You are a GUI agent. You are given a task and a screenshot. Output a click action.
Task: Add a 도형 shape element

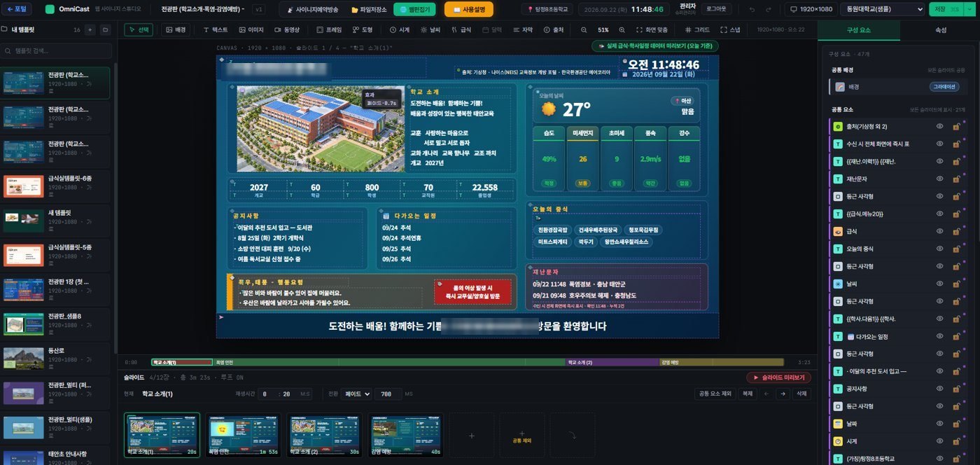pos(363,30)
